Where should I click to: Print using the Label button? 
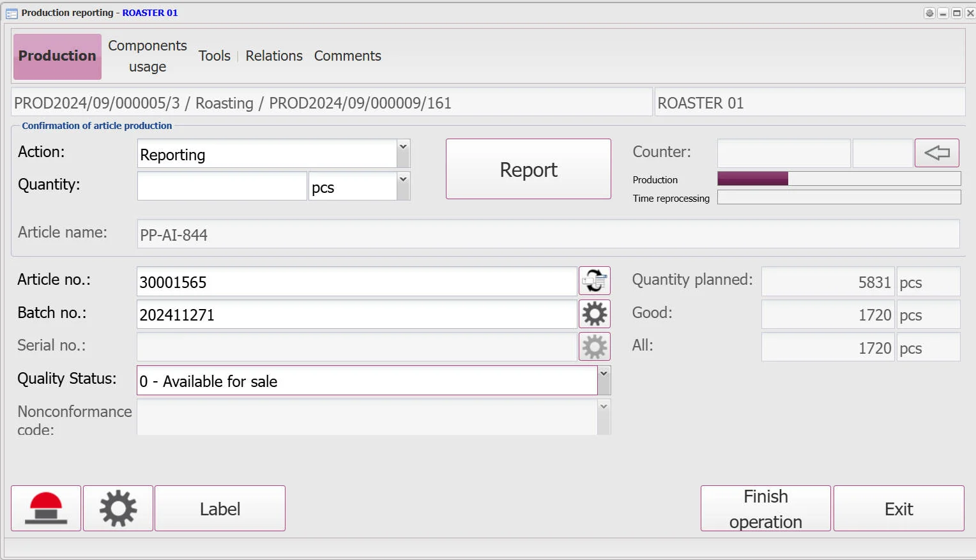220,508
